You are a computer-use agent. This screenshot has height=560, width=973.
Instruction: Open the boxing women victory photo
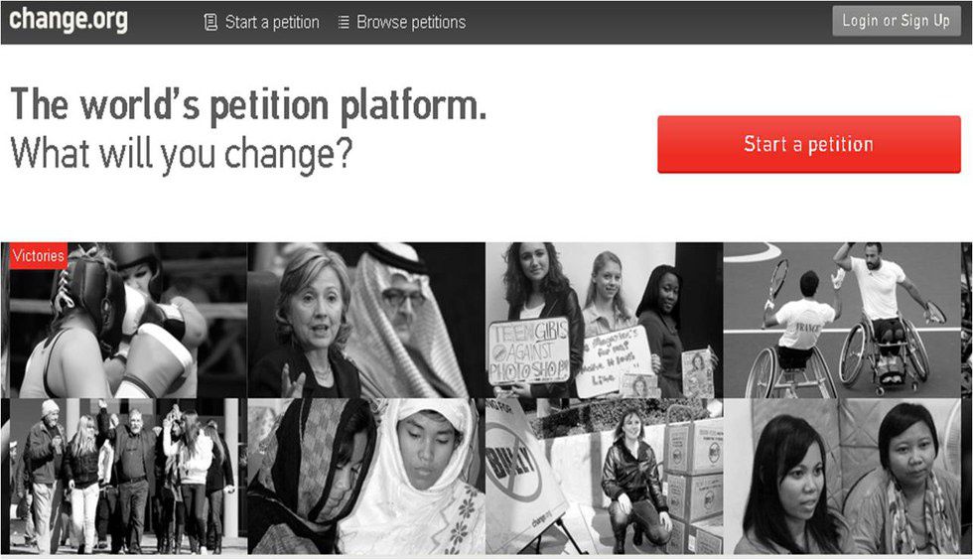[128, 321]
